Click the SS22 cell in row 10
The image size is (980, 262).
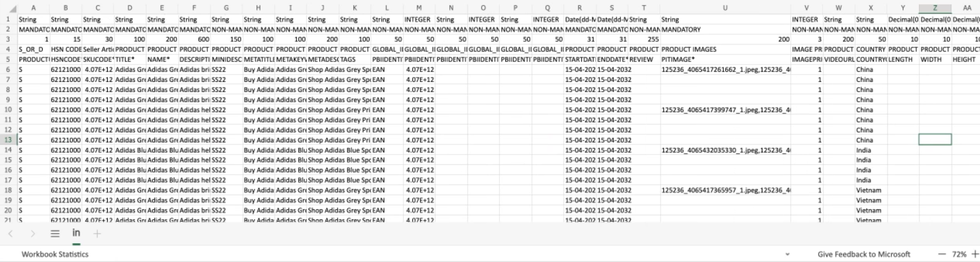(226, 110)
